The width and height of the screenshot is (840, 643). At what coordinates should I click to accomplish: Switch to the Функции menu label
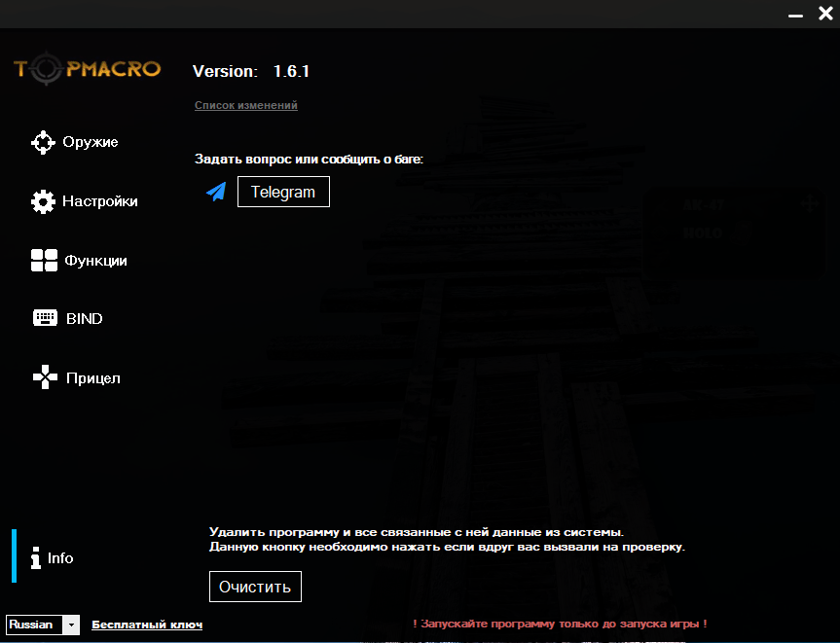(x=95, y=261)
